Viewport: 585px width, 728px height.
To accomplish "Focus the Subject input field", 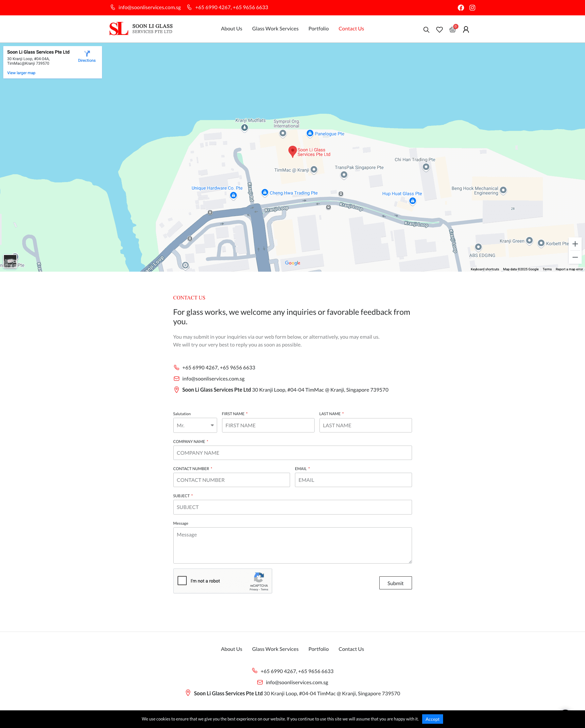I will pyautogui.click(x=292, y=507).
